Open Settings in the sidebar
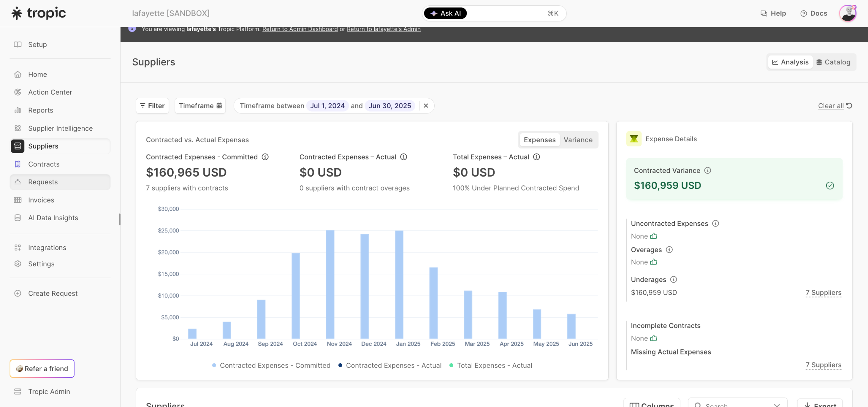Image resolution: width=868 pixels, height=407 pixels. click(41, 264)
